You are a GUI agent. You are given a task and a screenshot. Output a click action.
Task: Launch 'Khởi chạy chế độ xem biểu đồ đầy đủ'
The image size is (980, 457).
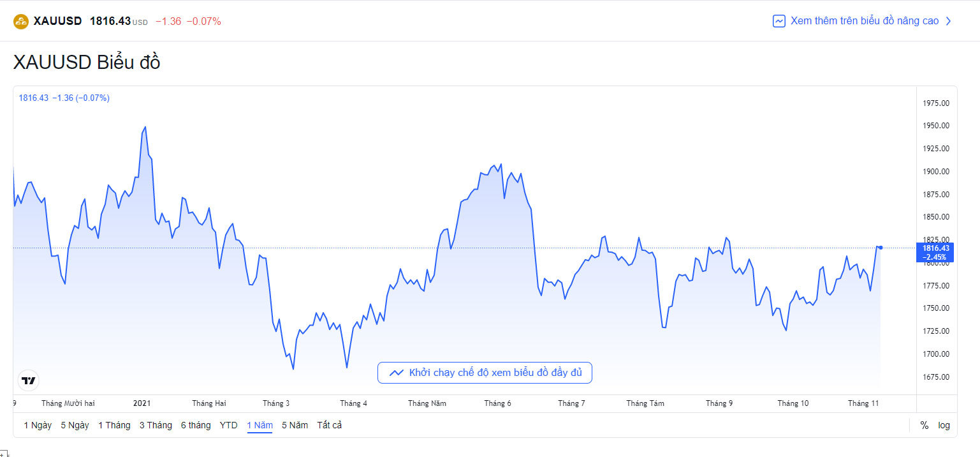[x=495, y=373]
